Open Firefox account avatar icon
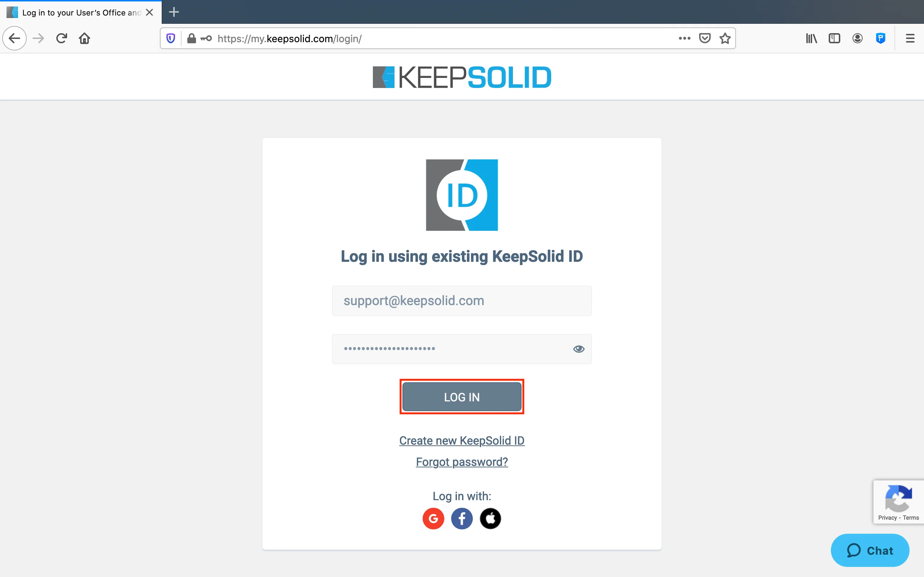Screen dimensions: 924x577 857,38
